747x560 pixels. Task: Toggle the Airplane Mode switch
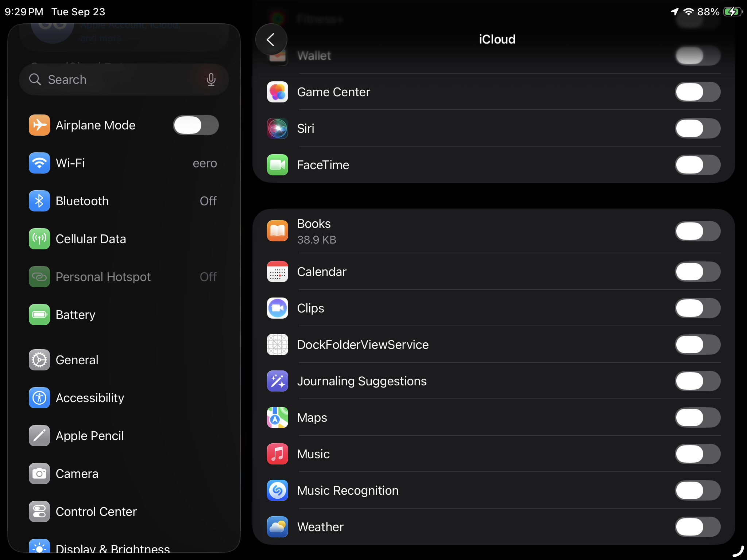[196, 125]
